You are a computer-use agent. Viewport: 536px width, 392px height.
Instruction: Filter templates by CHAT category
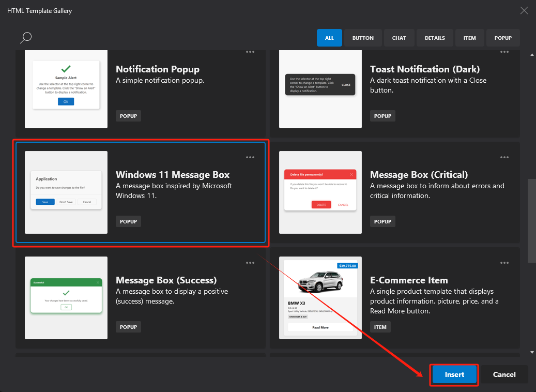(399, 38)
